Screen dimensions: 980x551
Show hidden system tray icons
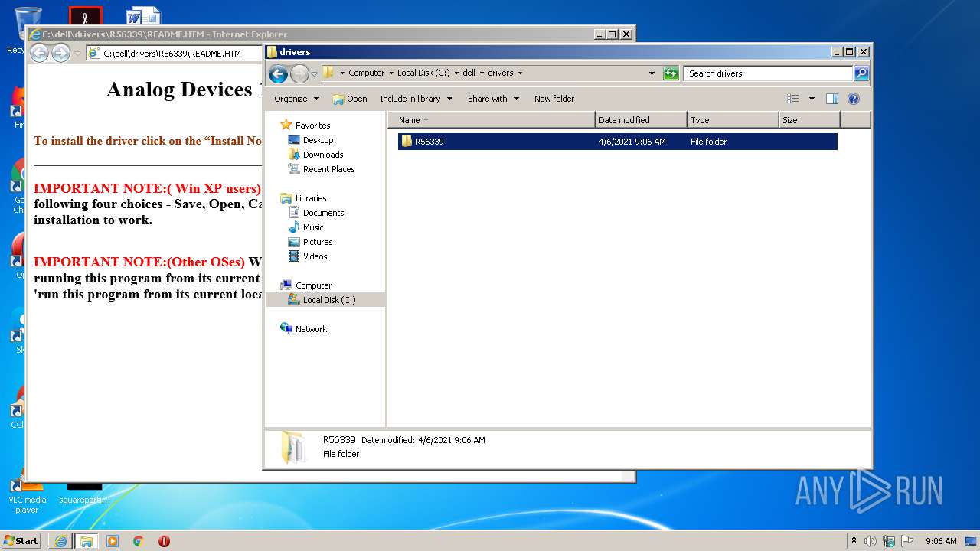[x=854, y=540]
